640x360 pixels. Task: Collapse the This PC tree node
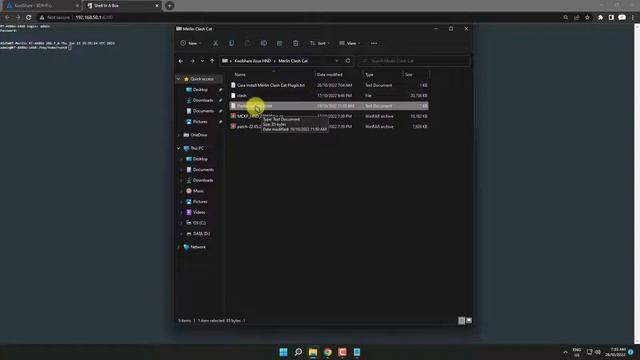point(178,149)
